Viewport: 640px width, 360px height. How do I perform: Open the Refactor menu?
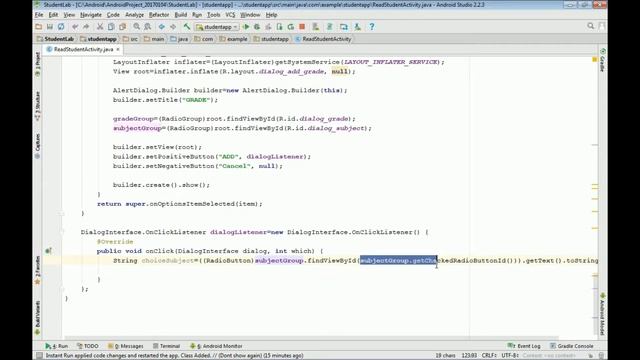(159, 15)
